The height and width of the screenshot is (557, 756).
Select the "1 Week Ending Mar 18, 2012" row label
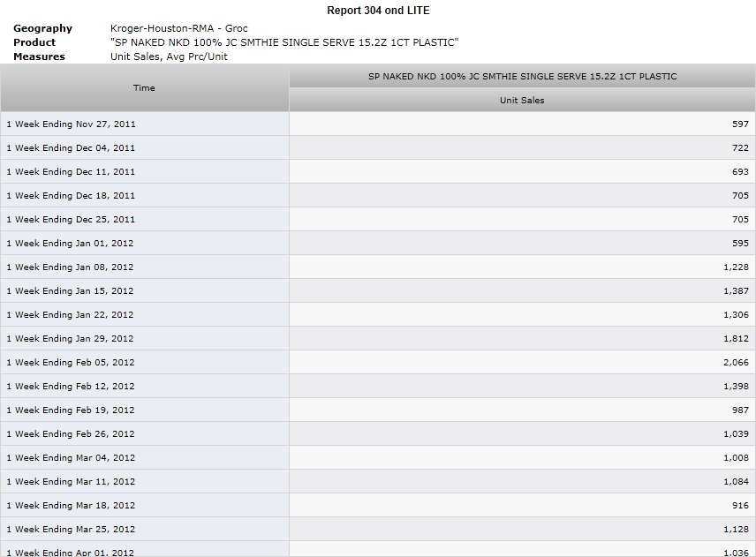coord(71,506)
